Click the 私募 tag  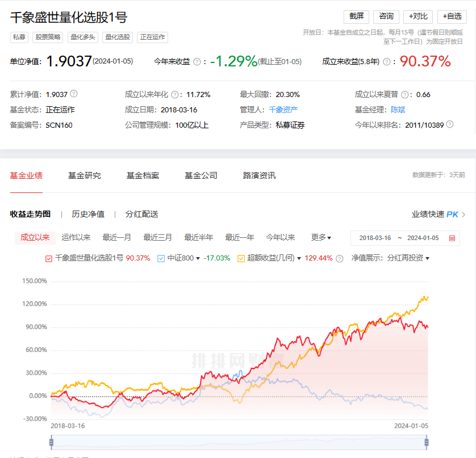(x=19, y=37)
